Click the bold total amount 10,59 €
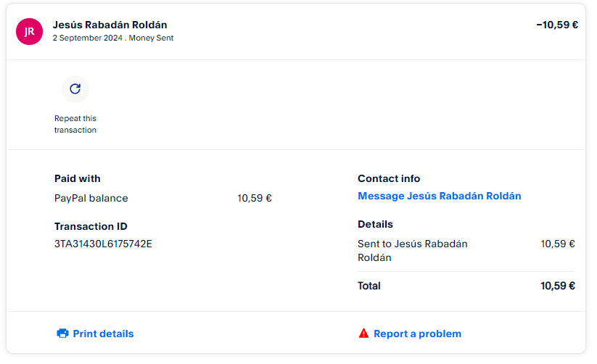The height and width of the screenshot is (364, 597). (x=557, y=286)
